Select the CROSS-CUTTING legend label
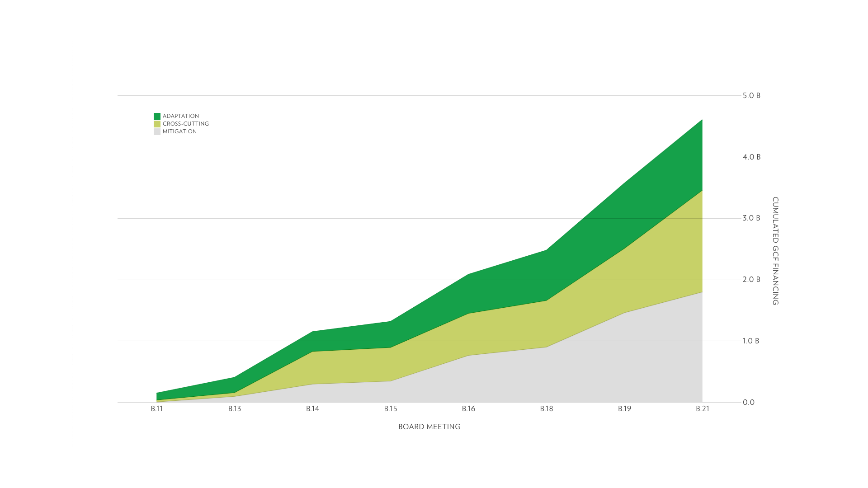The height and width of the screenshot is (488, 868). (x=186, y=124)
